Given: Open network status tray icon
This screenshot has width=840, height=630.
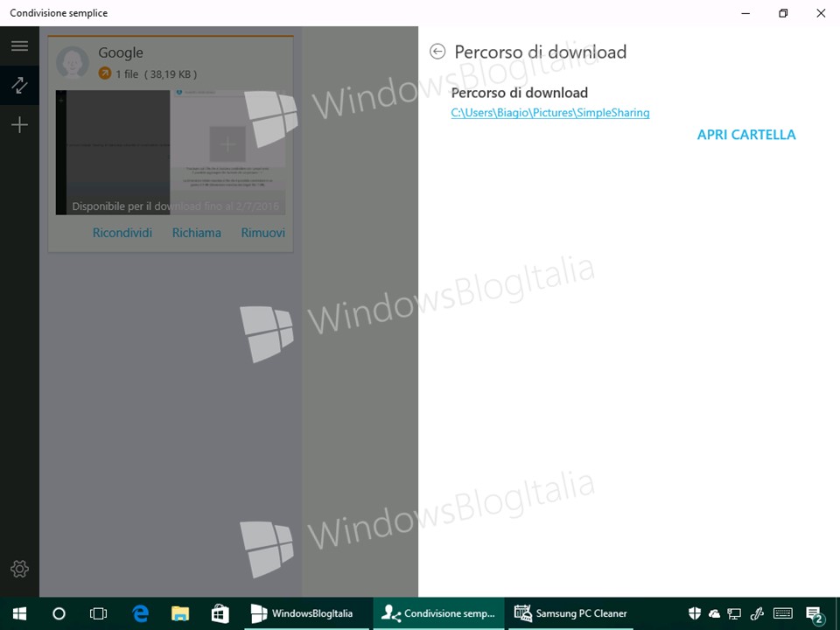Looking at the screenshot, I should 734,613.
